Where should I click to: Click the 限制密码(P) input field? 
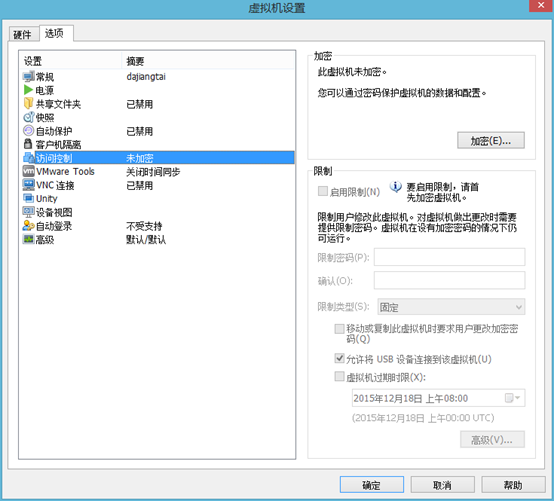[449, 257]
